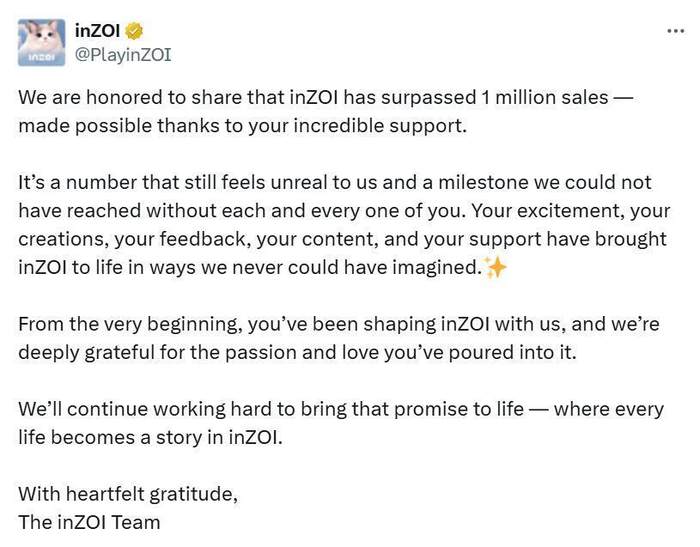The image size is (700, 547).
Task: Click the 'have reached without each and every' line
Action: (x=344, y=211)
